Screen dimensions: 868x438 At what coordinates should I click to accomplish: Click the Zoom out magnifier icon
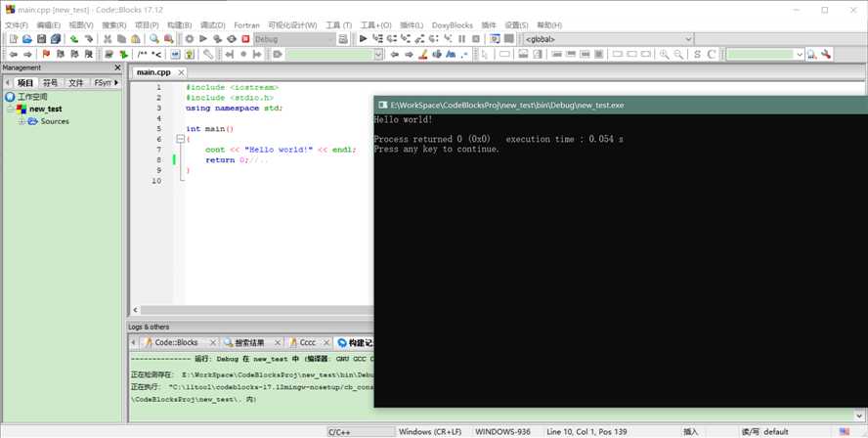pos(678,54)
